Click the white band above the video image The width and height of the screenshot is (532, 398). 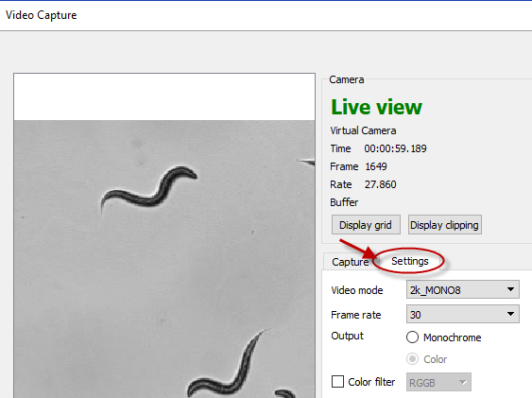(164, 96)
